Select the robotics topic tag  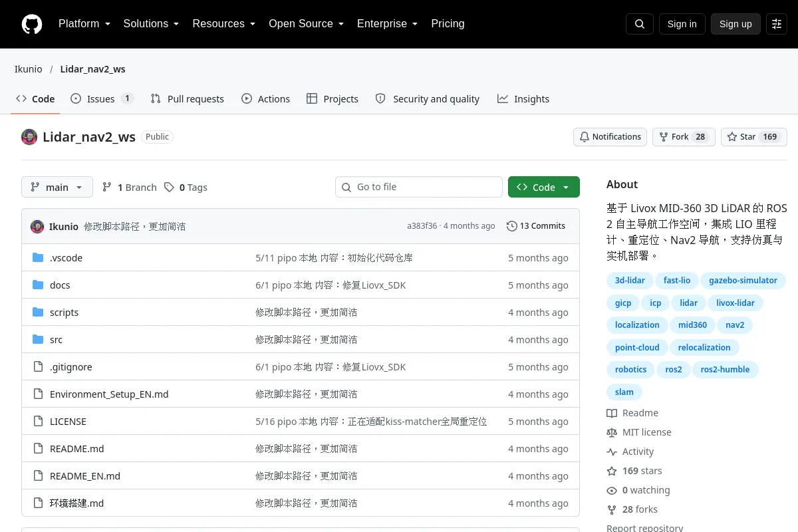631,370
